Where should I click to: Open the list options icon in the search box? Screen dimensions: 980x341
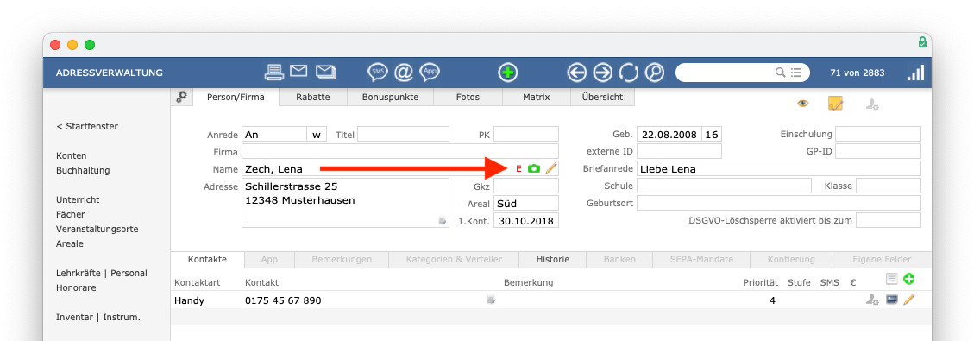pyautogui.click(x=795, y=73)
